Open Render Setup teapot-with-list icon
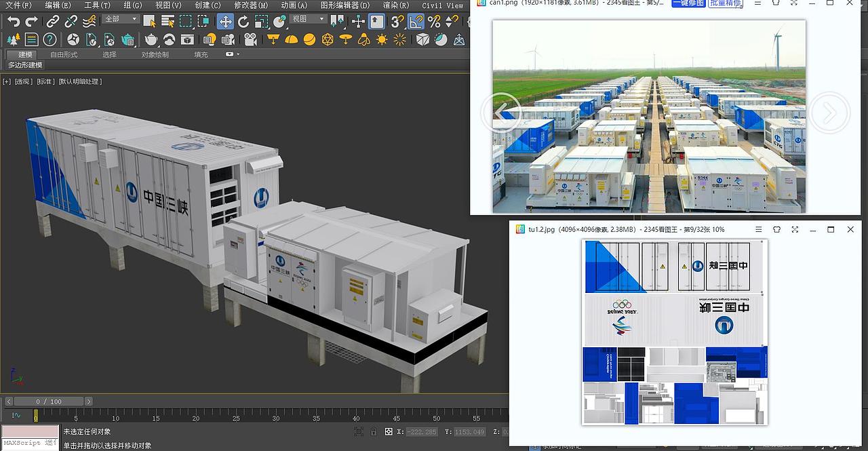Image resolution: width=868 pixels, height=451 pixels. [x=128, y=39]
